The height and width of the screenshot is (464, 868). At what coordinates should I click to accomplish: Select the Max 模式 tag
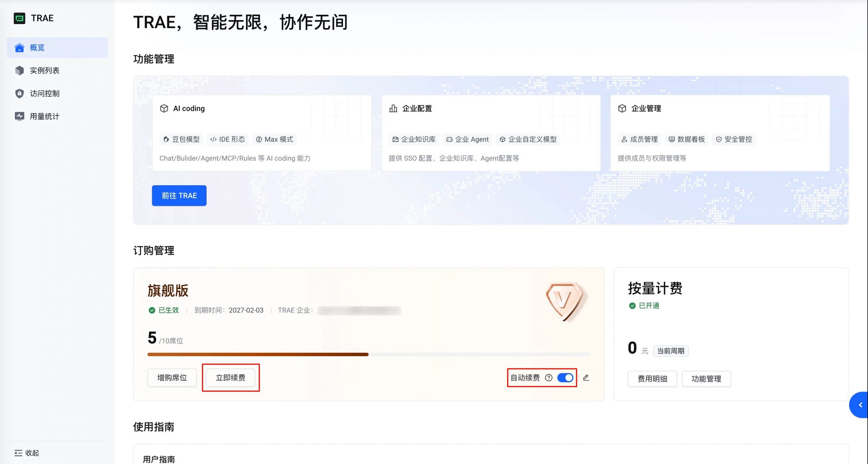[x=274, y=139]
